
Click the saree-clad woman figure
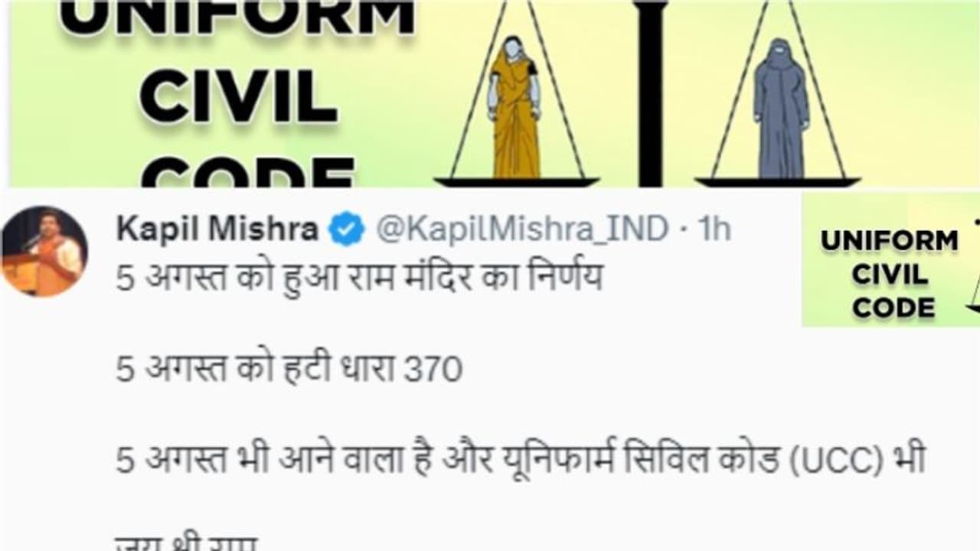click(x=514, y=107)
